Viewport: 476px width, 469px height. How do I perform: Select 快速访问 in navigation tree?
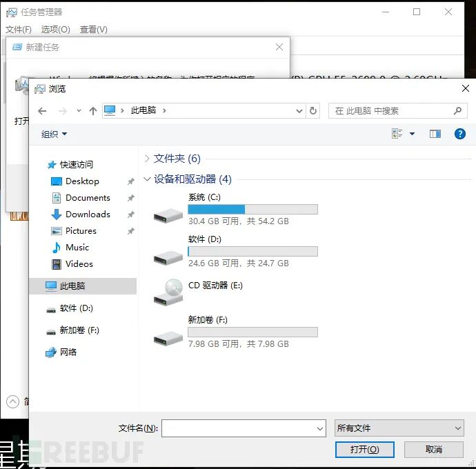(x=70, y=165)
